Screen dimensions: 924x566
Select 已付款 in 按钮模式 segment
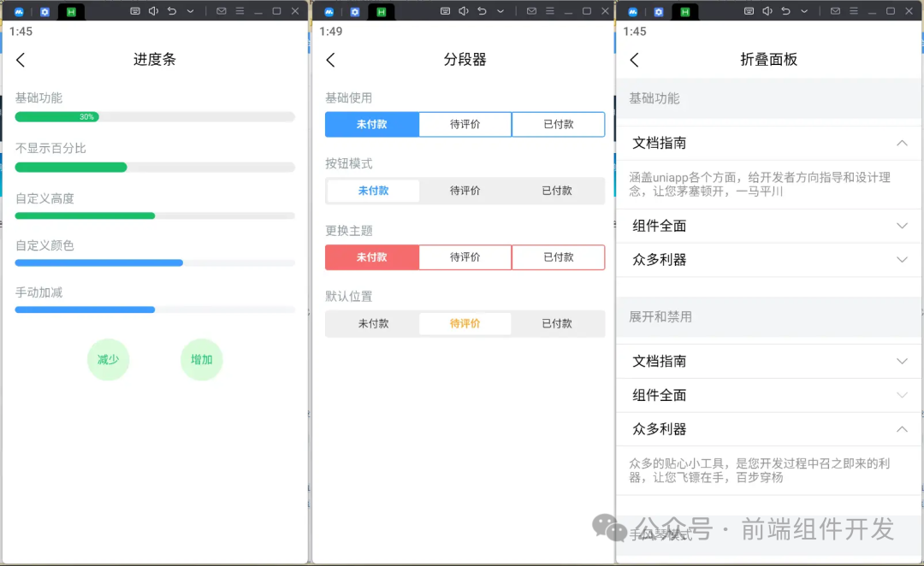[x=557, y=191]
